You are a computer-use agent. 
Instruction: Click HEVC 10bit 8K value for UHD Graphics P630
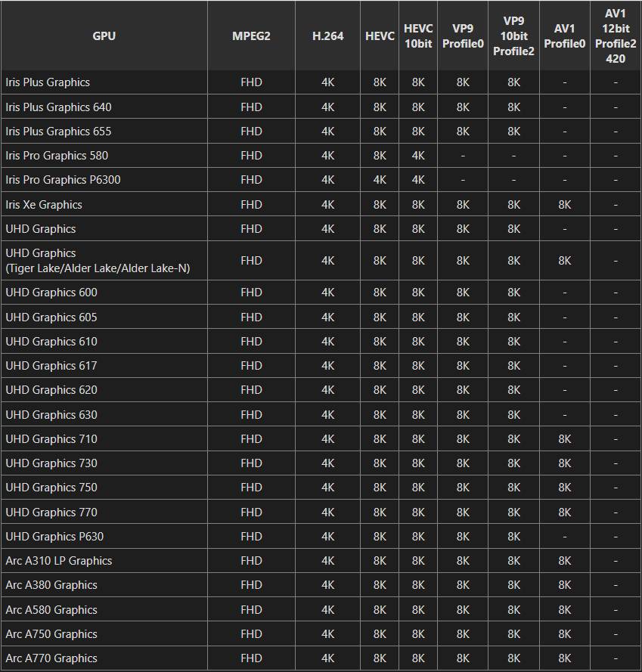click(418, 537)
